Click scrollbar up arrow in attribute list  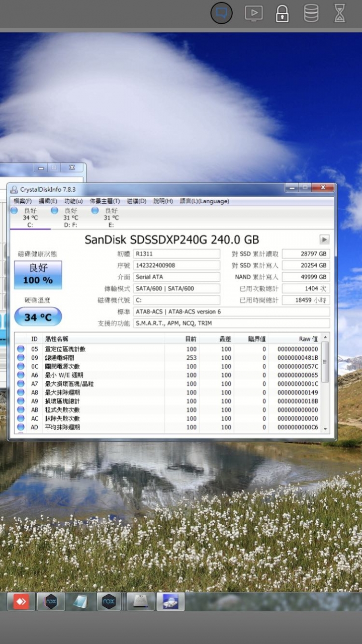(x=325, y=338)
